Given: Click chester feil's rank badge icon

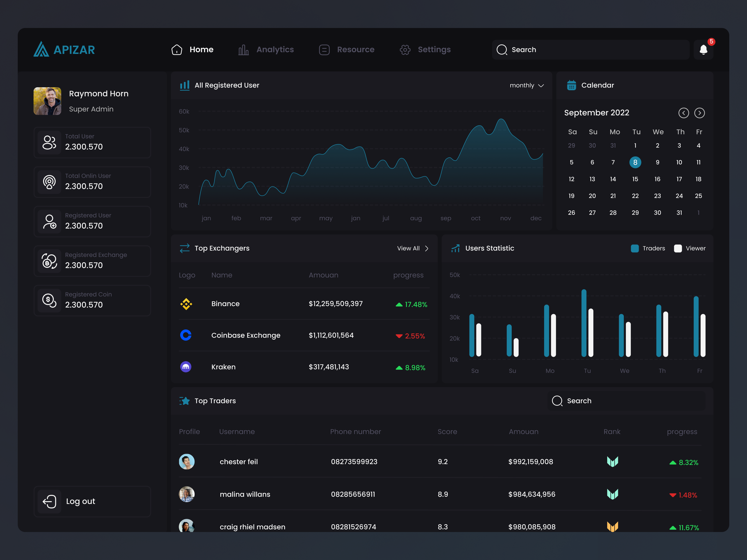Looking at the screenshot, I should [x=612, y=462].
